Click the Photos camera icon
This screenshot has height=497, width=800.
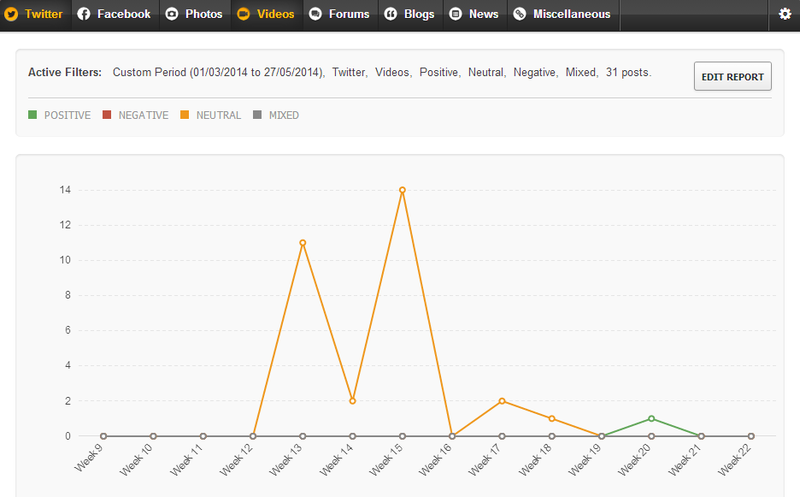tap(172, 14)
